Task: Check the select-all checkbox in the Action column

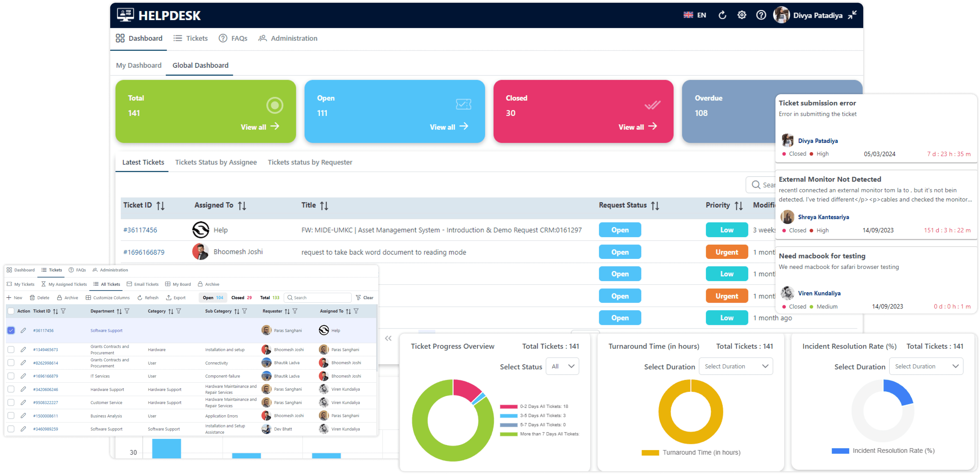Action: pyautogui.click(x=11, y=311)
